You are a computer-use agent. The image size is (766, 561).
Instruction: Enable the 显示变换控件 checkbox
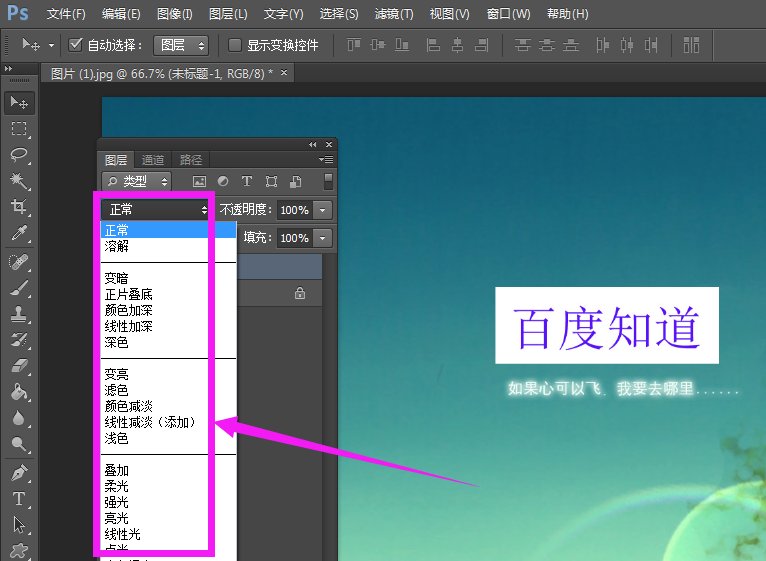[234, 45]
